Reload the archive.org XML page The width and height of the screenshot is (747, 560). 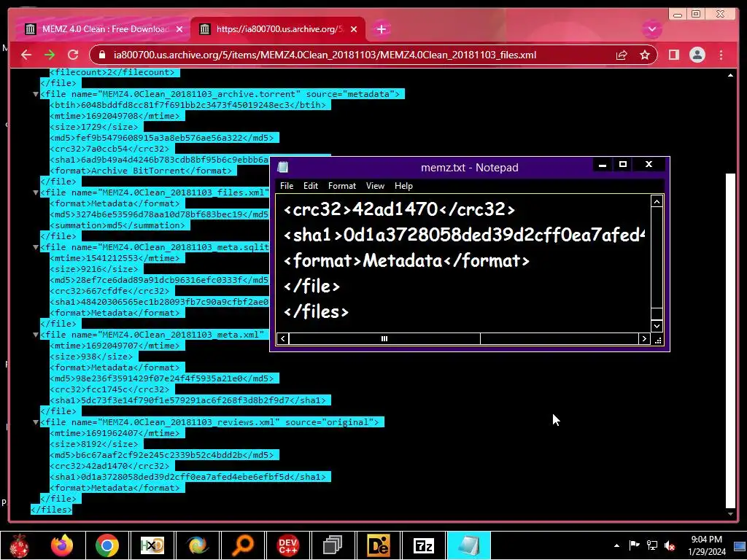[x=73, y=55]
